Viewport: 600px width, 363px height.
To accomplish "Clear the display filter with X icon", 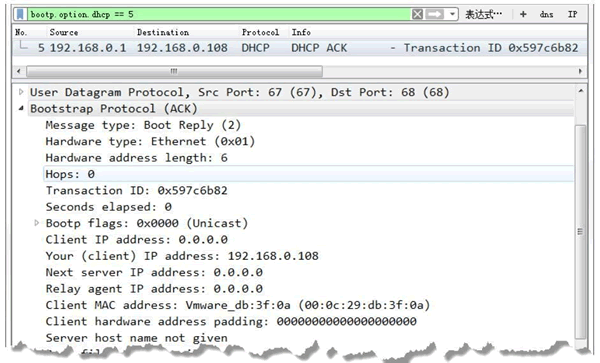I will tap(417, 15).
